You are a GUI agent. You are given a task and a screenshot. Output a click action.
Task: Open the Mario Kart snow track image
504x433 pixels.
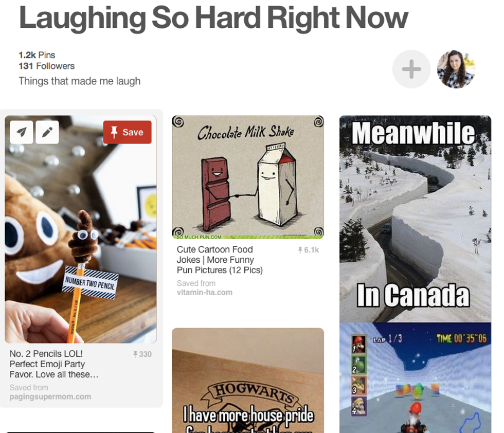pos(416,377)
